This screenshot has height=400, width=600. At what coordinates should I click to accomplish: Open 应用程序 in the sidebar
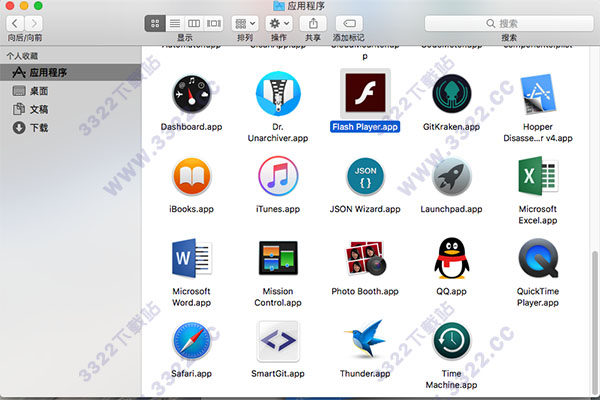pos(71,72)
